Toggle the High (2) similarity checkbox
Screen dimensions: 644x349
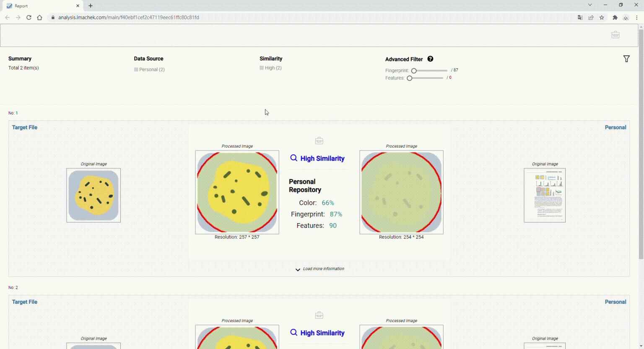click(262, 68)
